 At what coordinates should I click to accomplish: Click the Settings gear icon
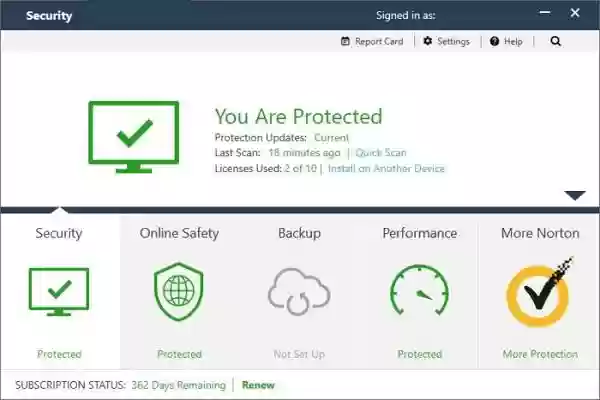point(428,41)
